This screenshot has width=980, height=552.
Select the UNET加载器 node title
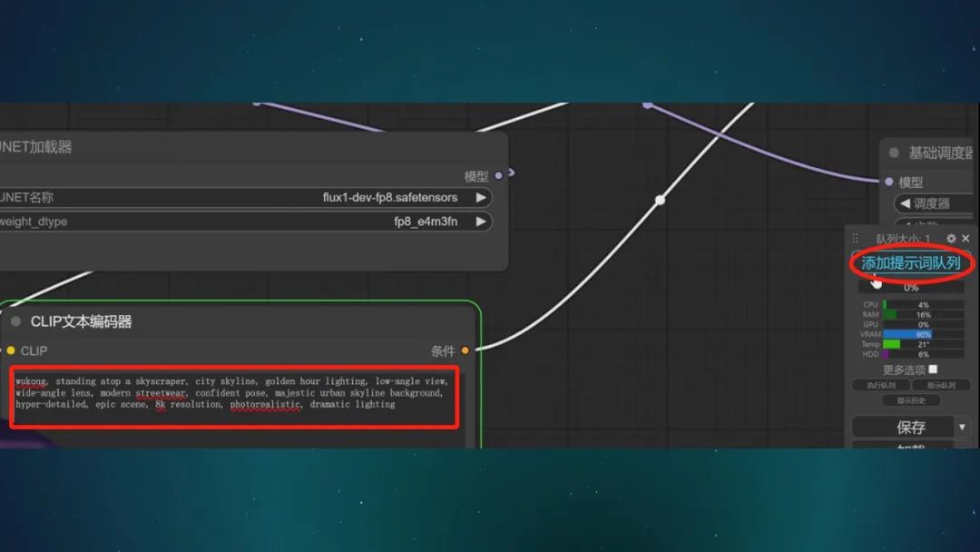click(x=35, y=147)
